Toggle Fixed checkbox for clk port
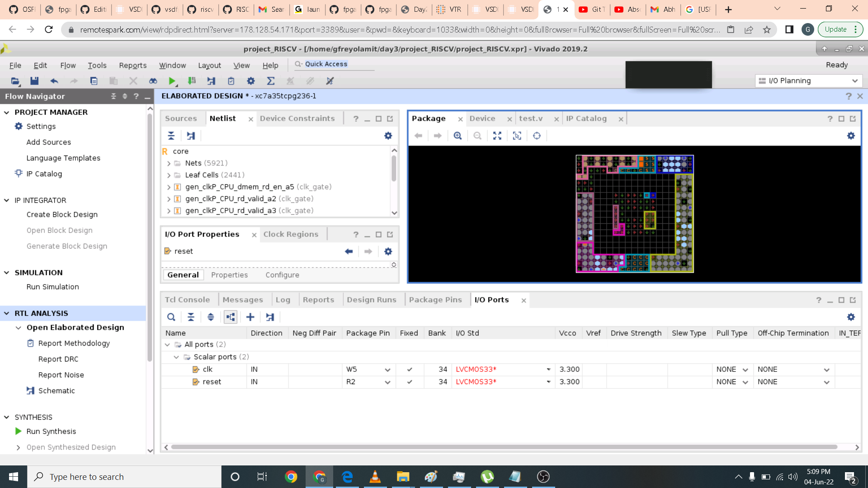Image resolution: width=868 pixels, height=488 pixels. pyautogui.click(x=410, y=370)
